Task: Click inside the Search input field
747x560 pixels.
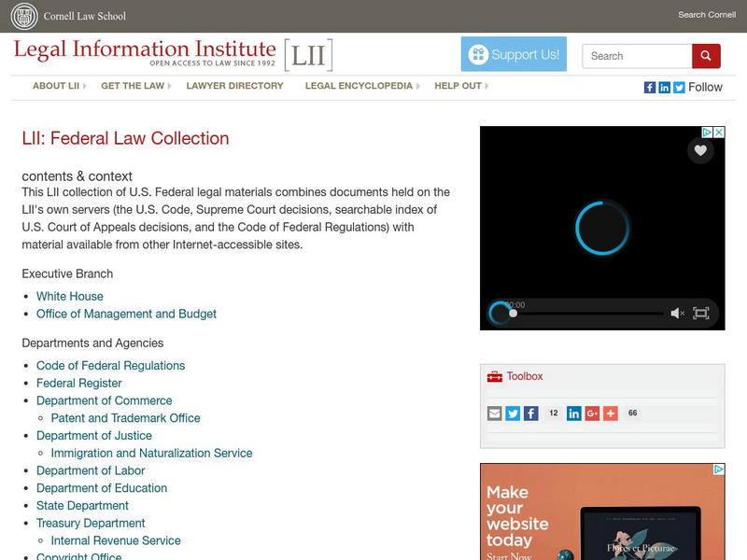Action: [636, 56]
